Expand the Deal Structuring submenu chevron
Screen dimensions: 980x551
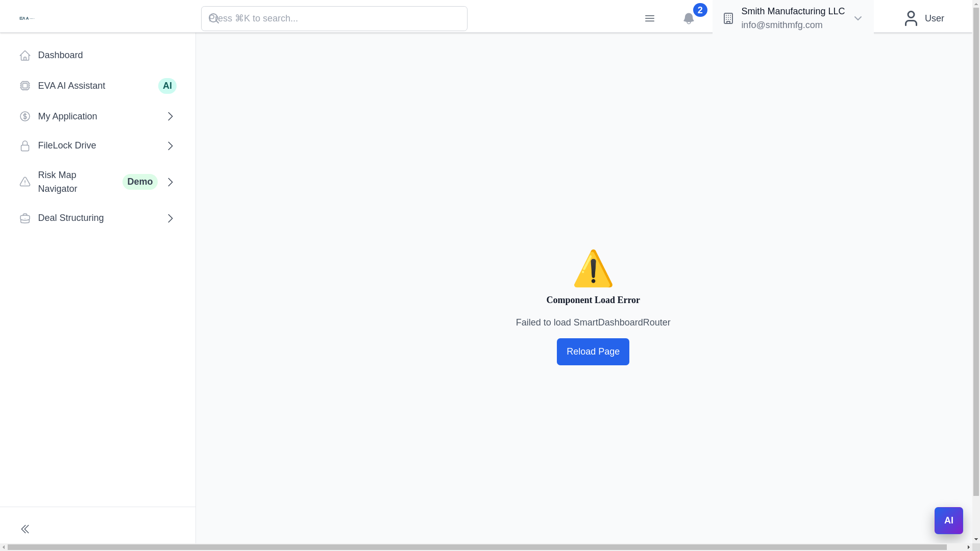point(170,218)
